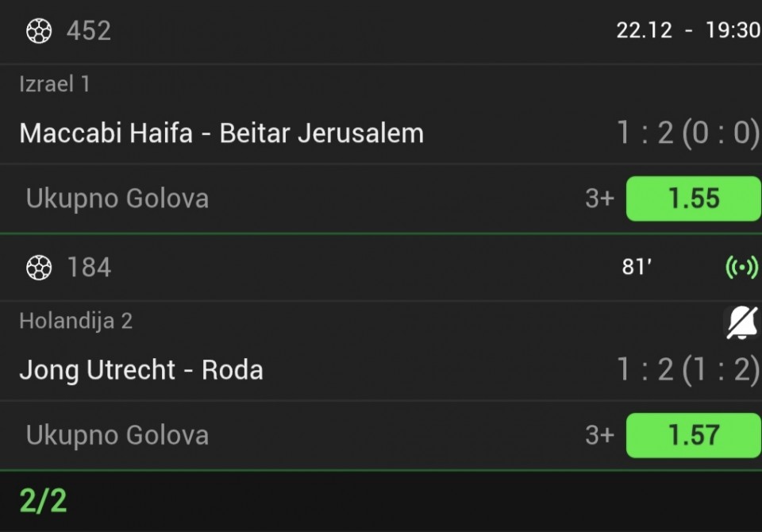Tap the soccer ball icon beside 452

click(39, 31)
